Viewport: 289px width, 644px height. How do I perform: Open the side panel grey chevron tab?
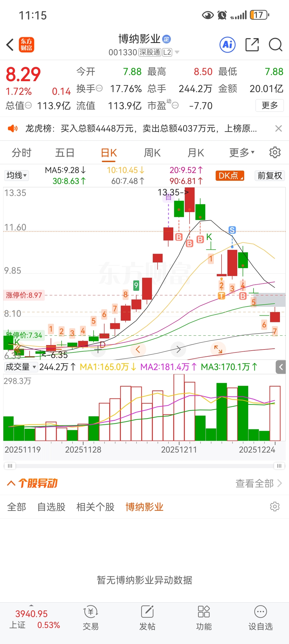281,367
